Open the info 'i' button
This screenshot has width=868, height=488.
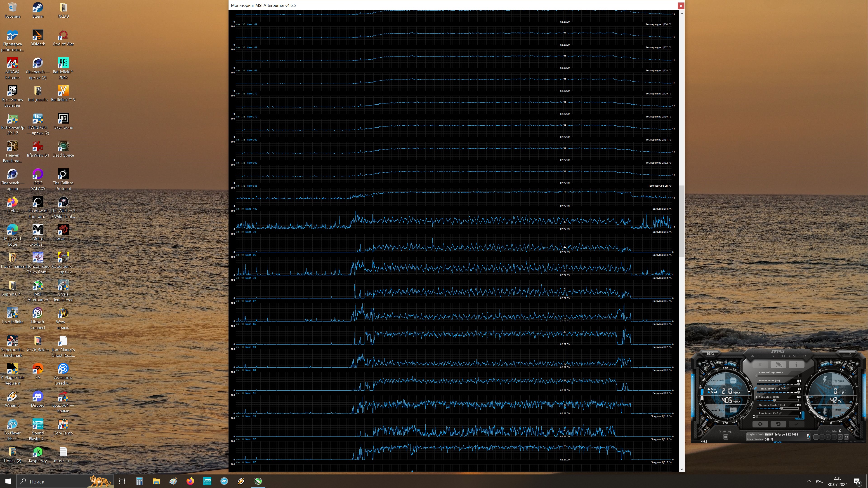(797, 365)
